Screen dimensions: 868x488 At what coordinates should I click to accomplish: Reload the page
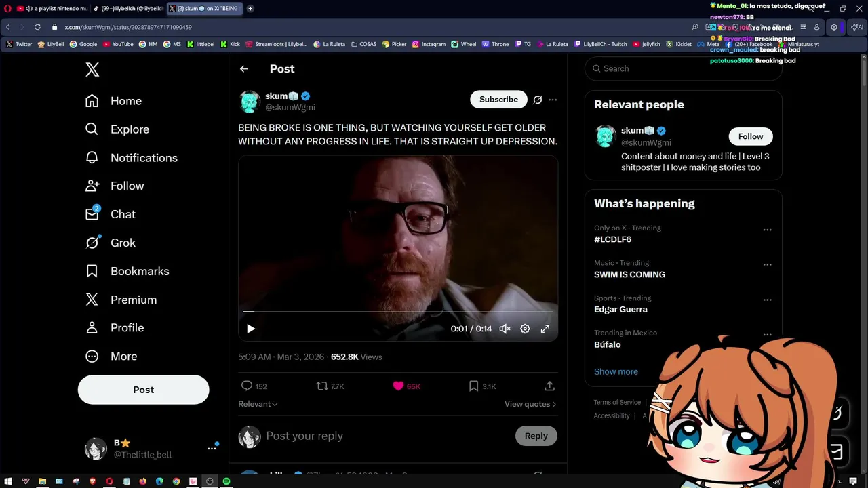pyautogui.click(x=37, y=27)
